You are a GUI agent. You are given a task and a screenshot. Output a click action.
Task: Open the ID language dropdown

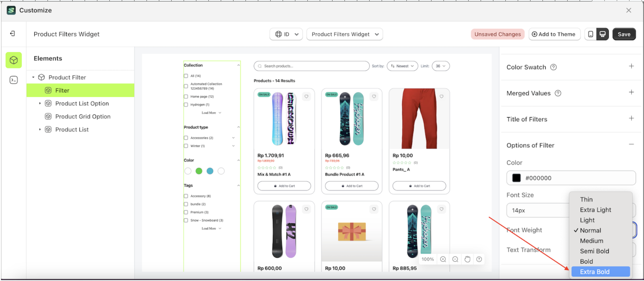pyautogui.click(x=286, y=34)
